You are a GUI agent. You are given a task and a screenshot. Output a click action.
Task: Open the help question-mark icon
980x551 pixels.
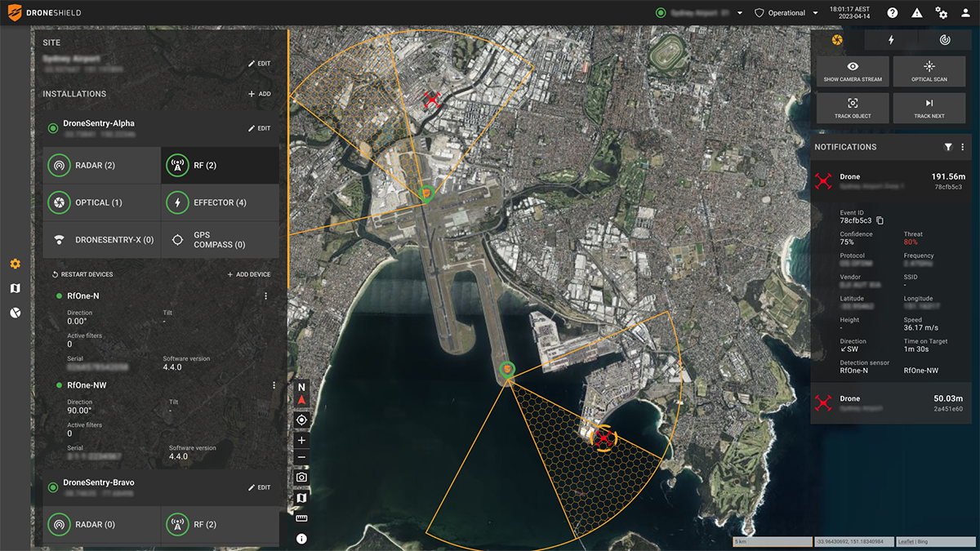tap(893, 13)
